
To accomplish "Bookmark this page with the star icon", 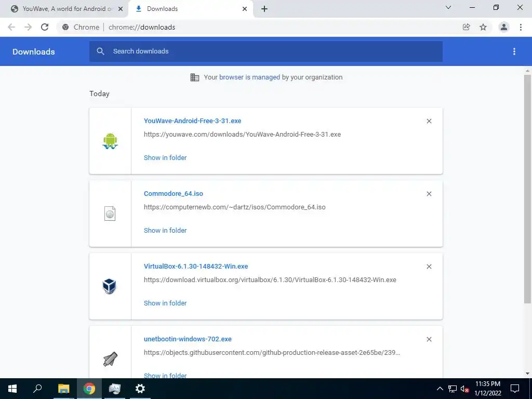I will point(483,27).
